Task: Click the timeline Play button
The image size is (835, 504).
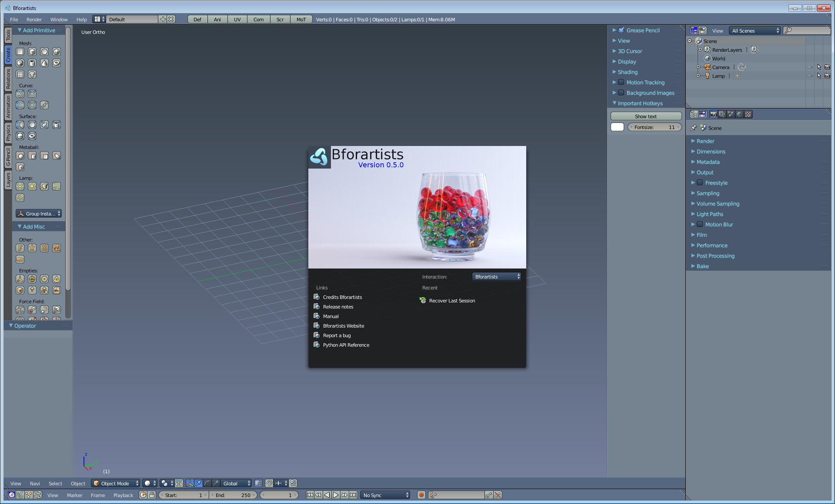Action: point(336,495)
